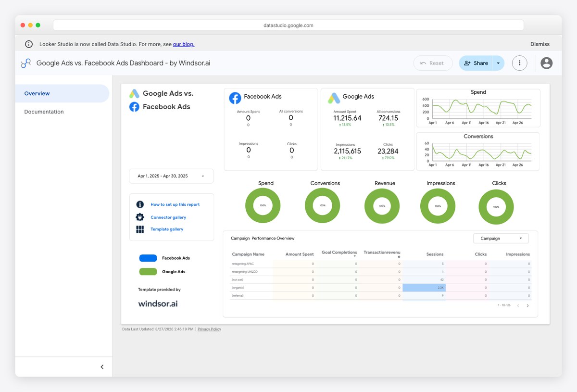577x392 pixels.
Task: Click the Clicks column header in table
Action: [x=481, y=254]
